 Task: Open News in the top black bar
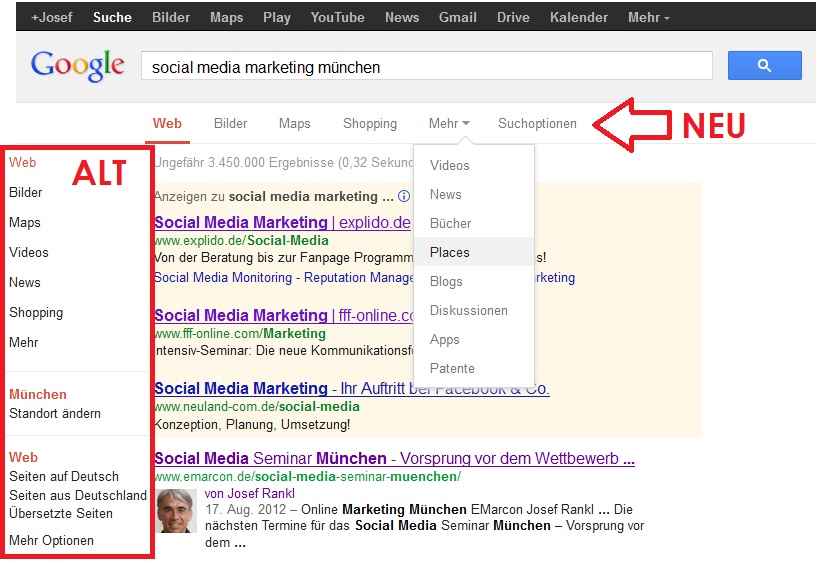click(402, 17)
